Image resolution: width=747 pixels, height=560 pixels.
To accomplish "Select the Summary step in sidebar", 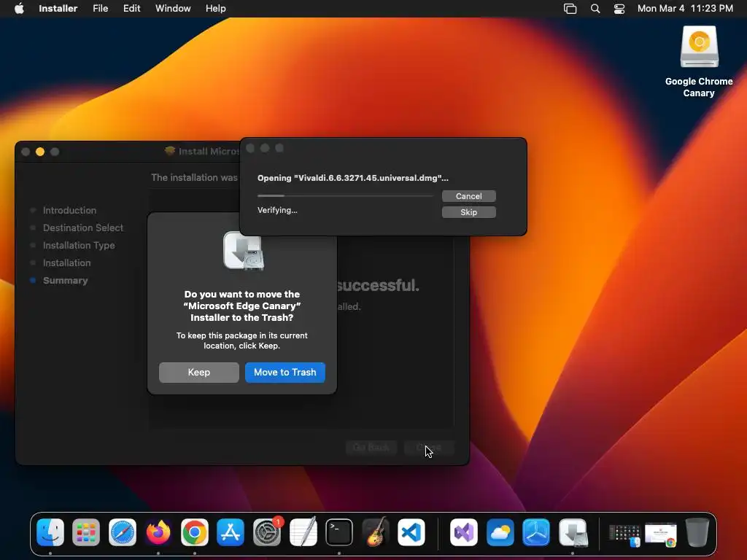I will click(x=65, y=281).
